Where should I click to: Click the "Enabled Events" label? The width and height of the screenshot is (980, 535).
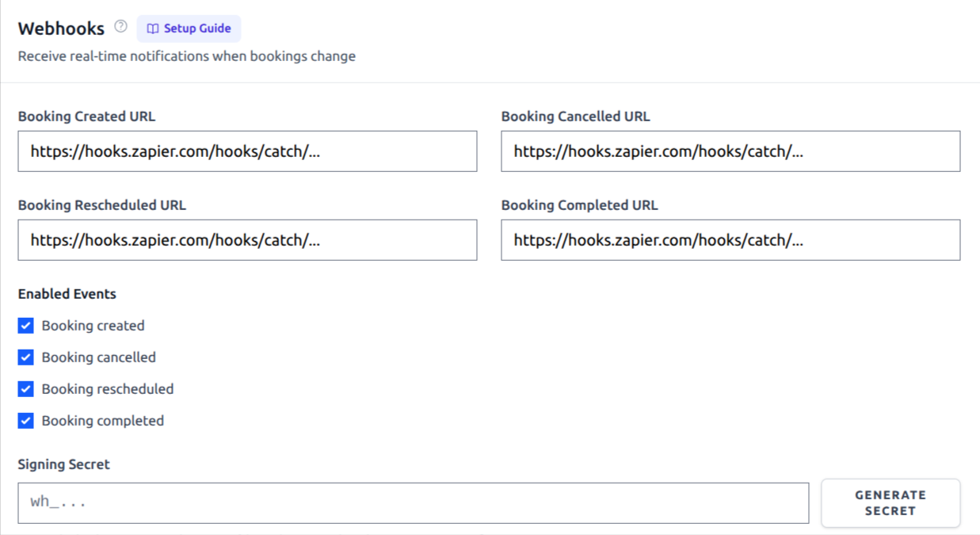click(67, 294)
